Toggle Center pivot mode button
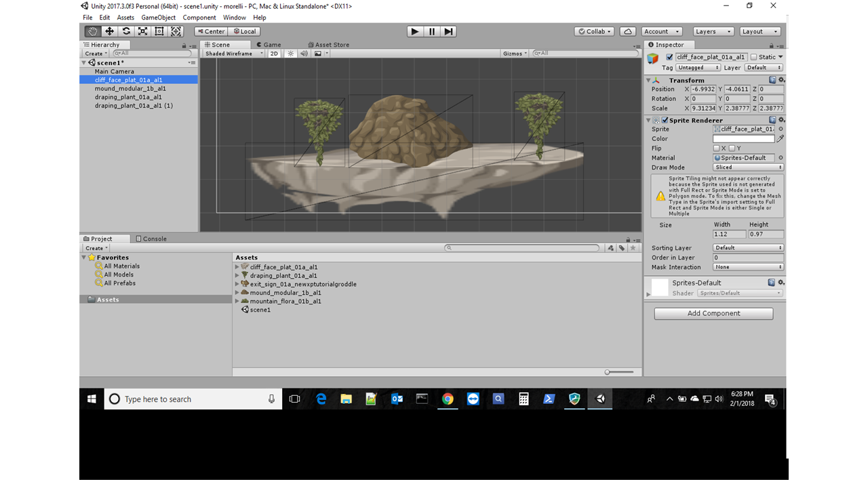Viewport: 868px width, 488px height. [211, 31]
